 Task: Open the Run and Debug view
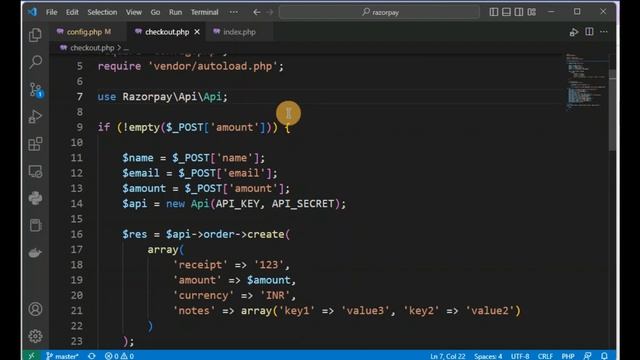coord(36,117)
